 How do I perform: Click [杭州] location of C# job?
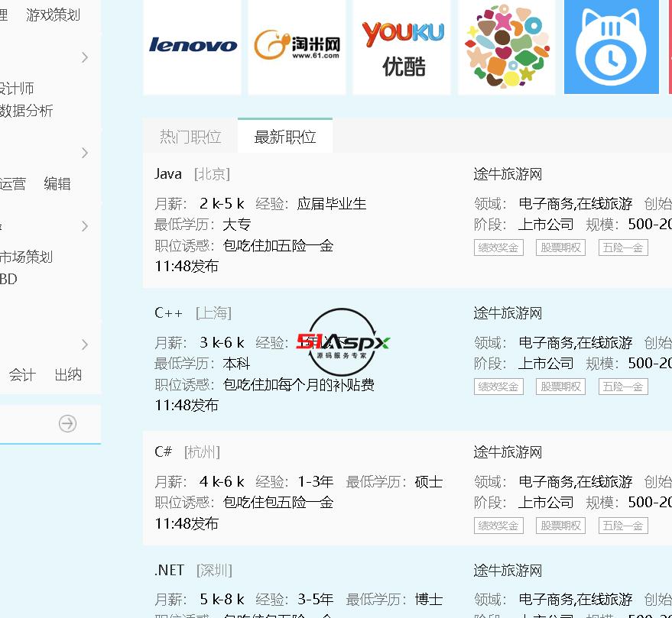point(202,452)
